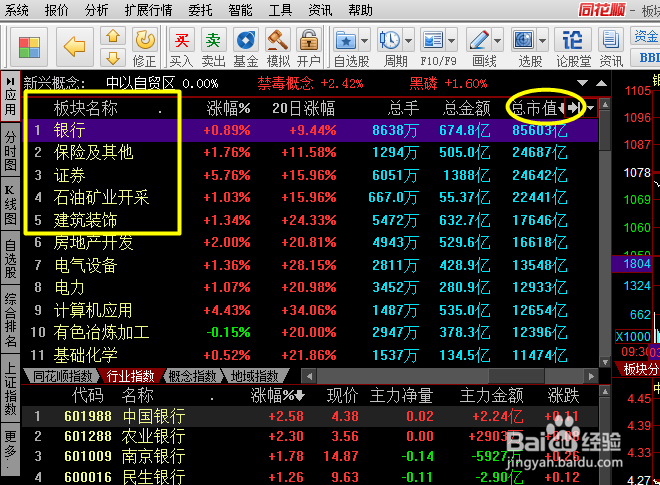Screen dimensions: 660x485
Task: Click the yellow down arrow icon
Action: tap(113, 58)
